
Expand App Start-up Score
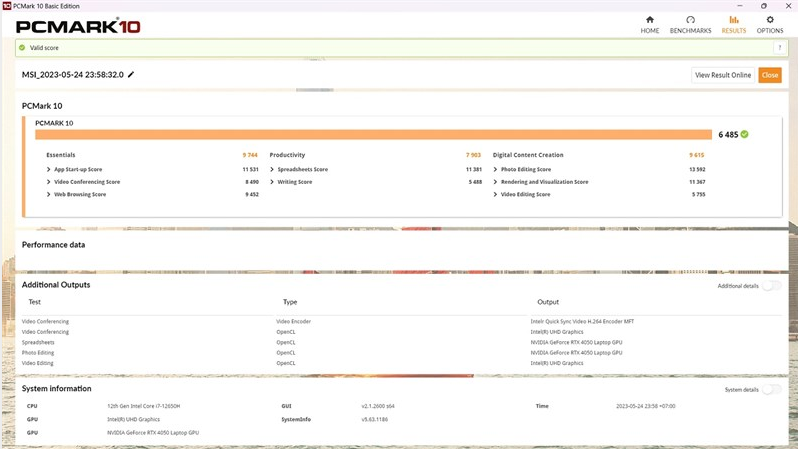point(48,170)
